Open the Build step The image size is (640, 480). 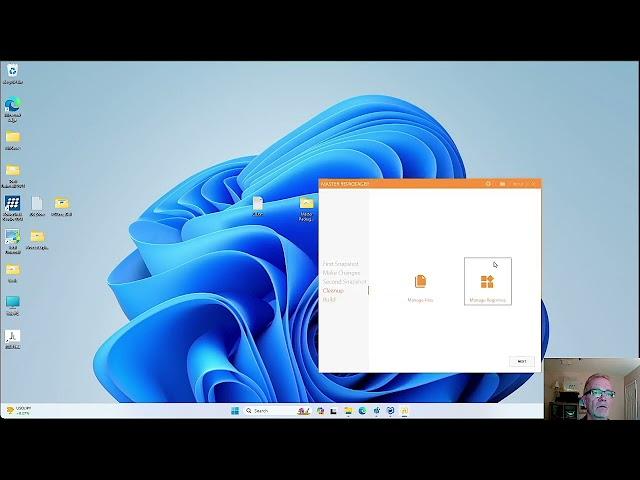(x=329, y=300)
